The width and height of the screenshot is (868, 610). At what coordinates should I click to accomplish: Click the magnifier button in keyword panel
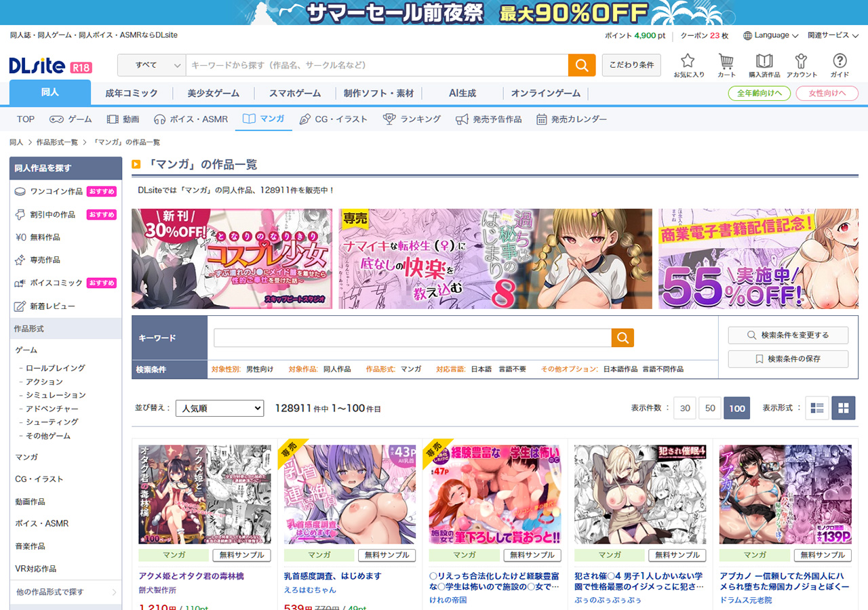(x=623, y=338)
